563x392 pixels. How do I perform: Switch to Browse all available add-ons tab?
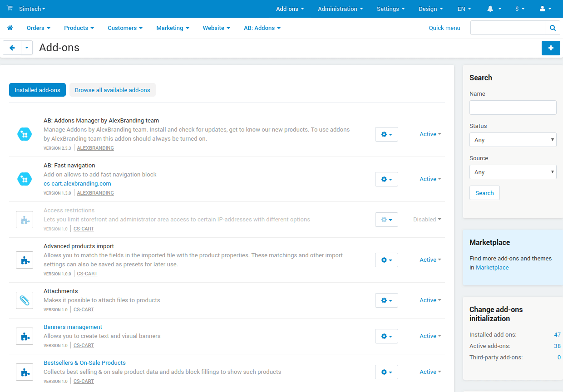(112, 90)
